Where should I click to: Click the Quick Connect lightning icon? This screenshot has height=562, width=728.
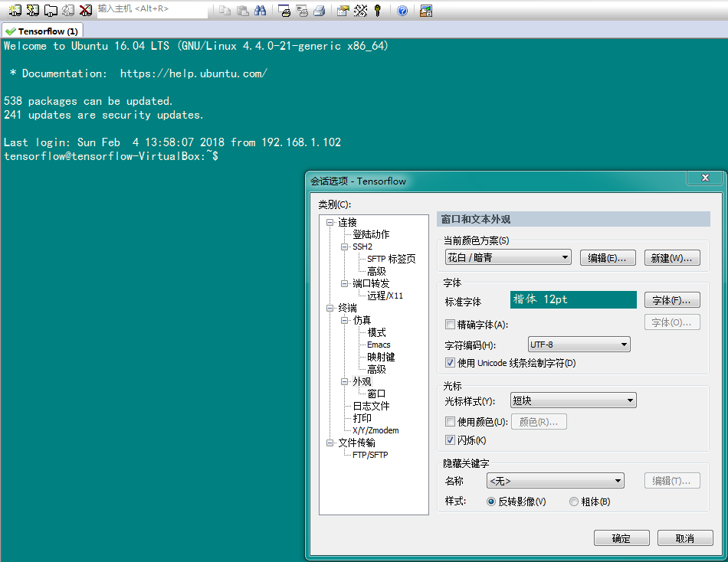(x=32, y=11)
